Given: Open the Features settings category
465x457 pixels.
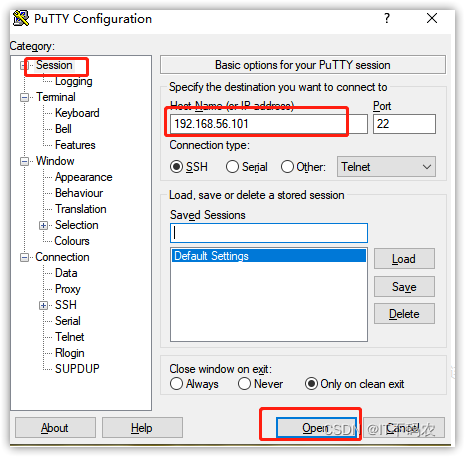Looking at the screenshot, I should [x=75, y=145].
